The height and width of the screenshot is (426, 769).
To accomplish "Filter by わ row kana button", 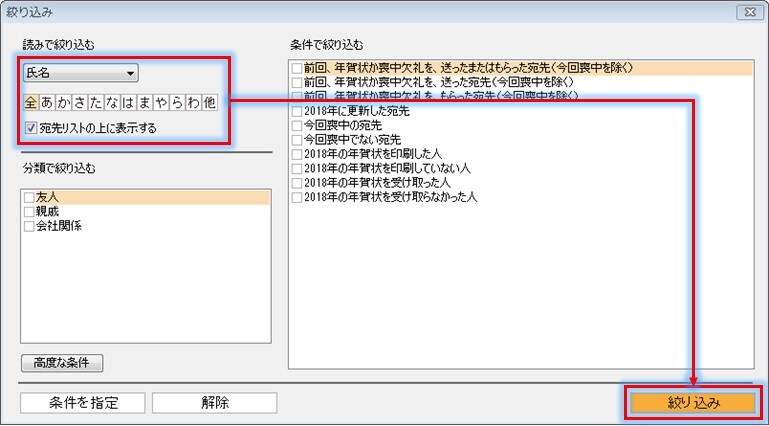I will (193, 102).
